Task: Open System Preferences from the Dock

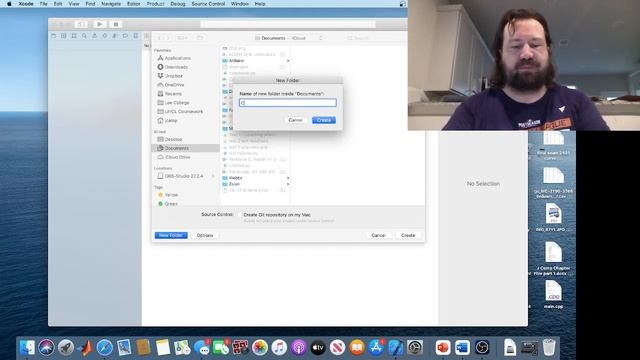Action: (415, 348)
